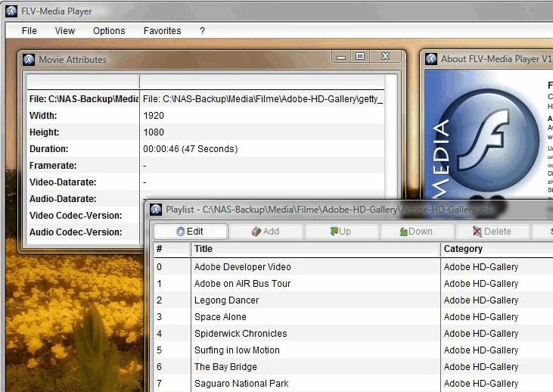Open the ? help menu
The height and width of the screenshot is (392, 553).
(x=202, y=31)
